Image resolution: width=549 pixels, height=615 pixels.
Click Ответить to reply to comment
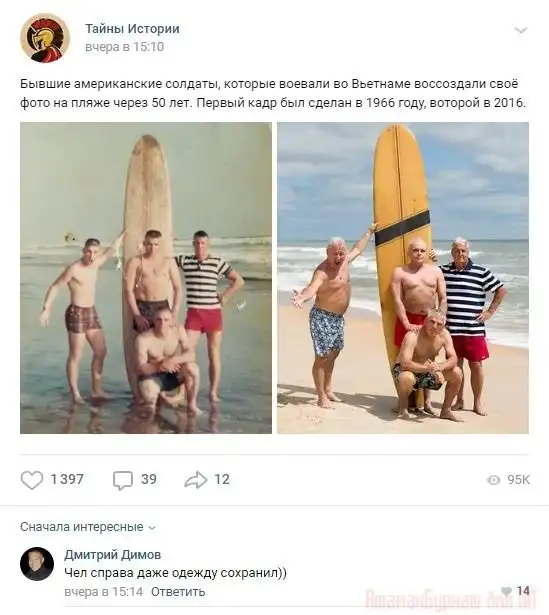[178, 591]
